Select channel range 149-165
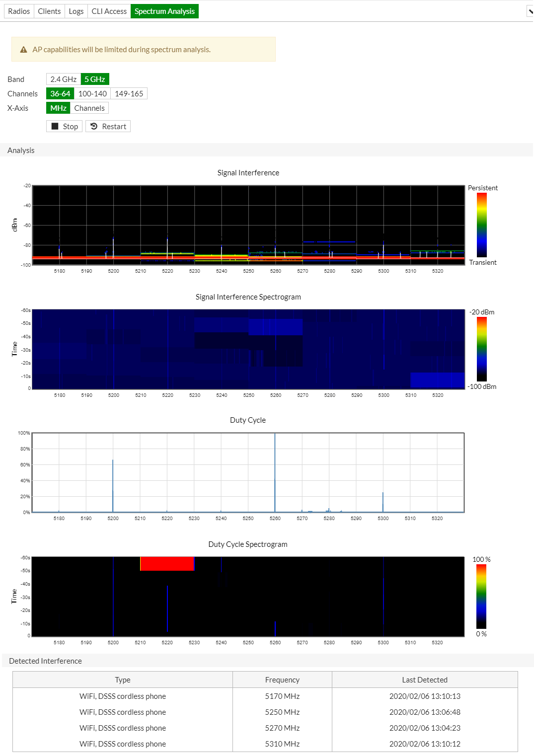The image size is (534, 756). (129, 93)
